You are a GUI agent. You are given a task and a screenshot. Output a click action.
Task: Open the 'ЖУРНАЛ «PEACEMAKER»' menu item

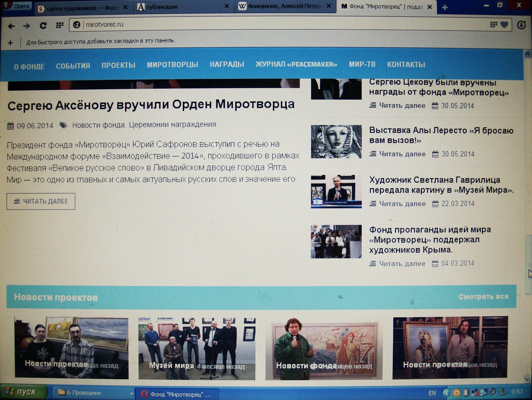point(296,64)
